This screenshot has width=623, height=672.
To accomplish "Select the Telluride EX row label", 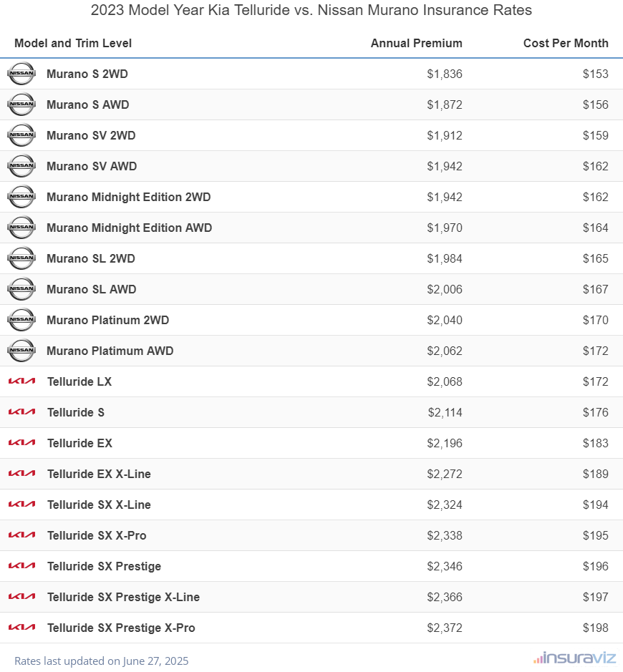I will (79, 443).
